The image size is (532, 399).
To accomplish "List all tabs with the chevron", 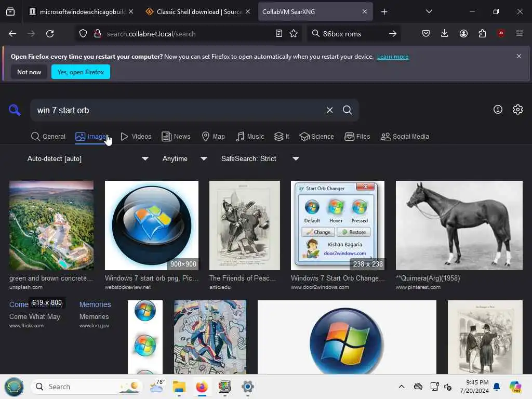I will [x=429, y=11].
